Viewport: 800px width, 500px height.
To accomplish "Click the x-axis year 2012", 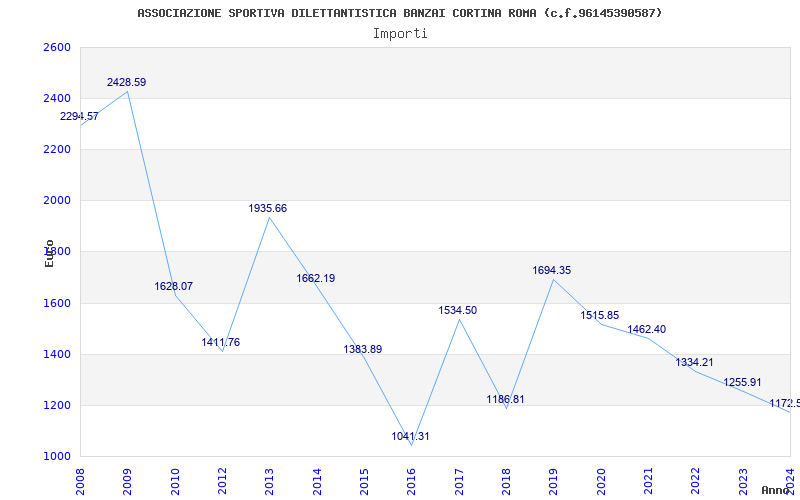I will click(222, 482).
